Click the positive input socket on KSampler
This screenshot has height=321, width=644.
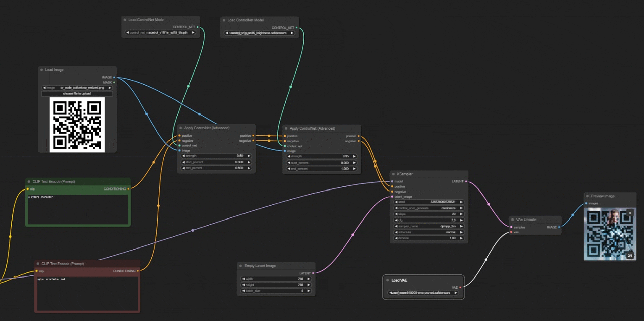392,186
